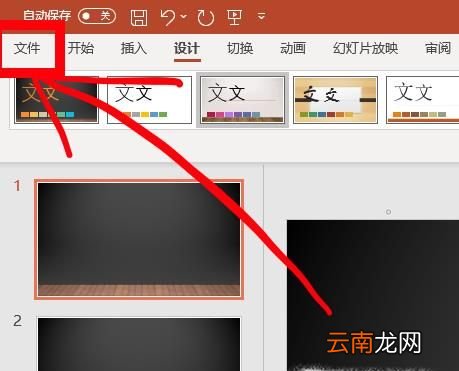Viewport: 459px width, 371px height.
Task: Select slide 1 thumbnail in panel
Action: (139, 239)
